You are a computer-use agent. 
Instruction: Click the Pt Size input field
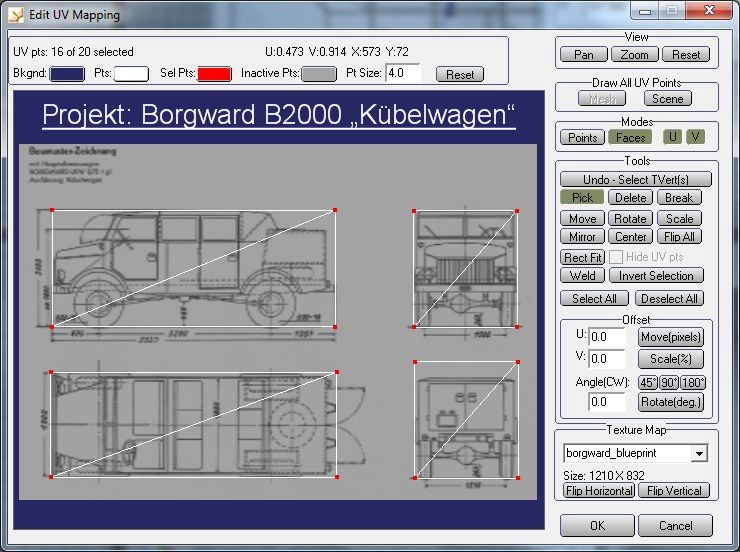403,73
